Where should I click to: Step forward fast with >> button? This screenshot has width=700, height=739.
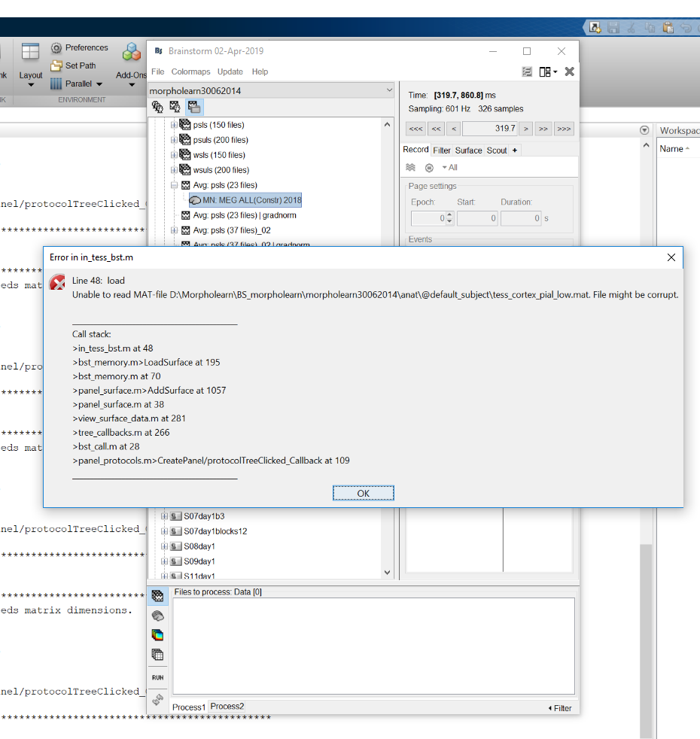point(543,129)
